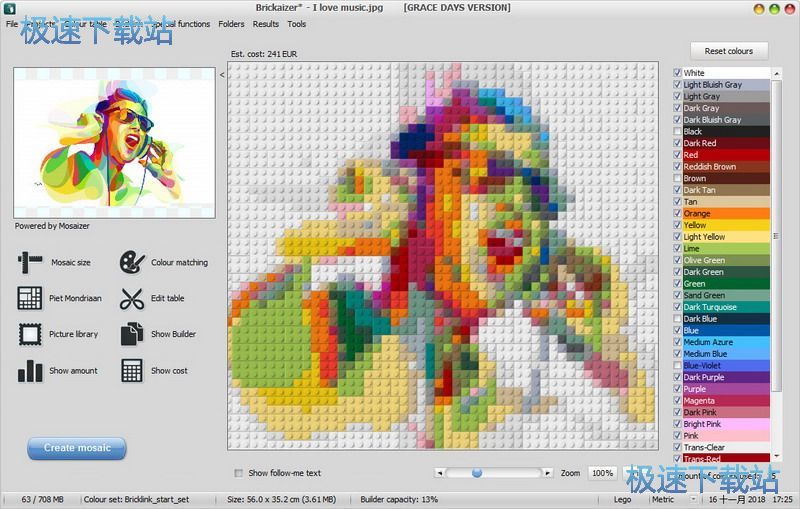
Task: Click Show cost calculator icon
Action: [132, 370]
